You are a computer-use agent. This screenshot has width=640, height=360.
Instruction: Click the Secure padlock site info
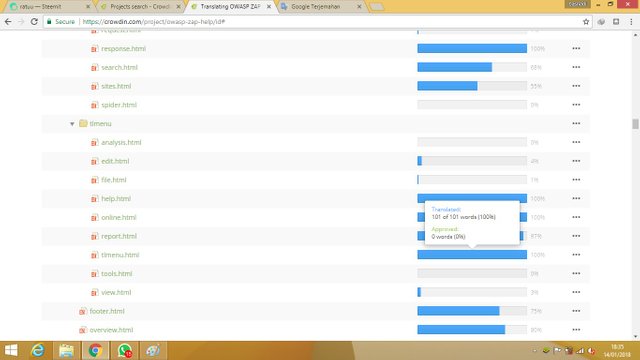tap(61, 22)
